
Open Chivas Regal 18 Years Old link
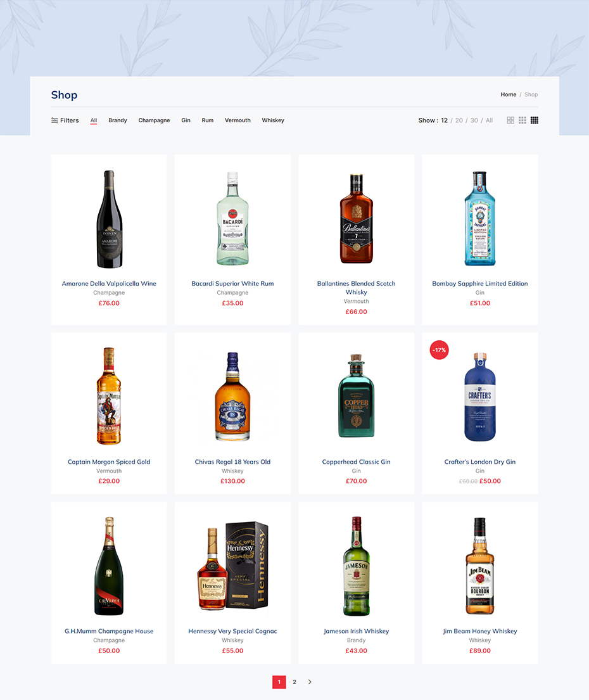(x=232, y=462)
